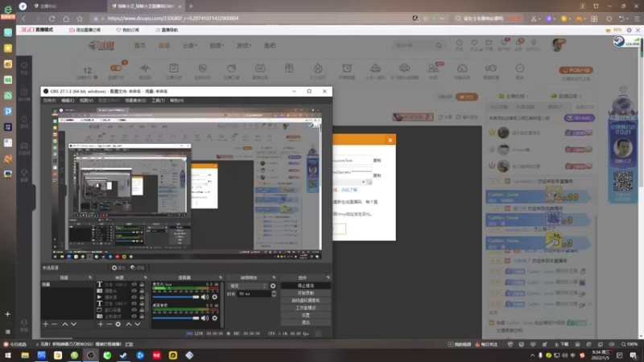The width and height of the screenshot is (644, 362).
Task: Toggle visibility of media source
Action: (x=134, y=297)
